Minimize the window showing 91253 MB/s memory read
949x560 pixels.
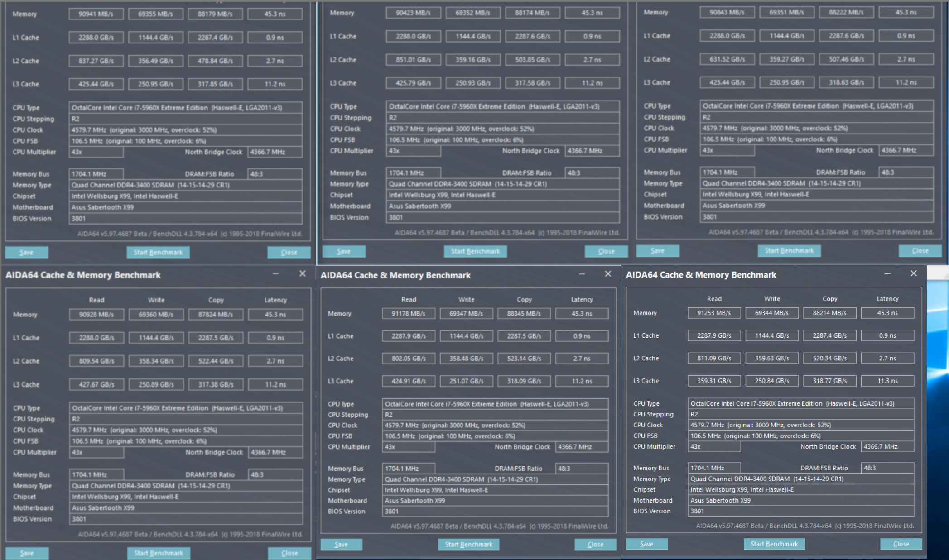887,273
